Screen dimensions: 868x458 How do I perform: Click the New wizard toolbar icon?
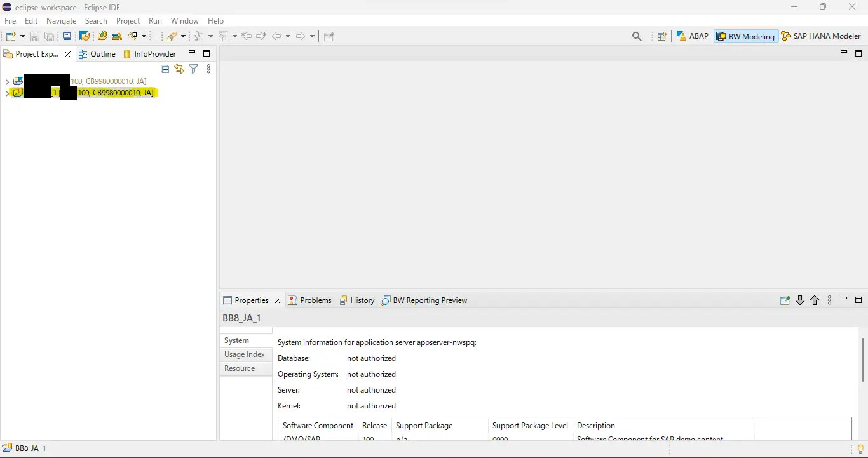point(11,36)
